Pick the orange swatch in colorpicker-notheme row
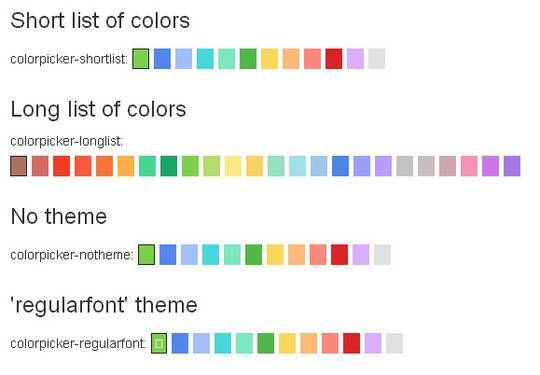The image size is (540, 375). tap(297, 254)
